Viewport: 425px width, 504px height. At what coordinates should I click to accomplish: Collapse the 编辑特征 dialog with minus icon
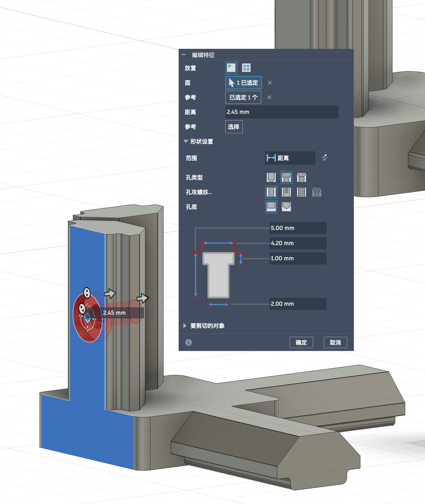[183, 55]
